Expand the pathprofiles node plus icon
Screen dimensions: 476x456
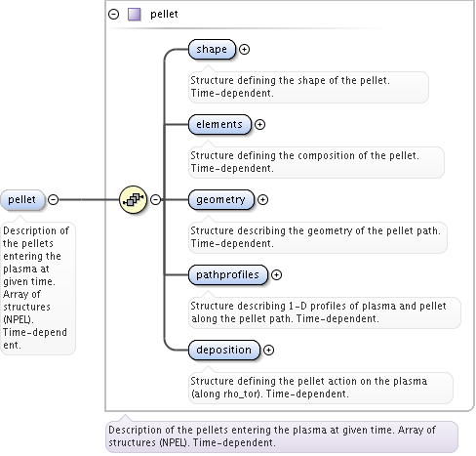[276, 275]
